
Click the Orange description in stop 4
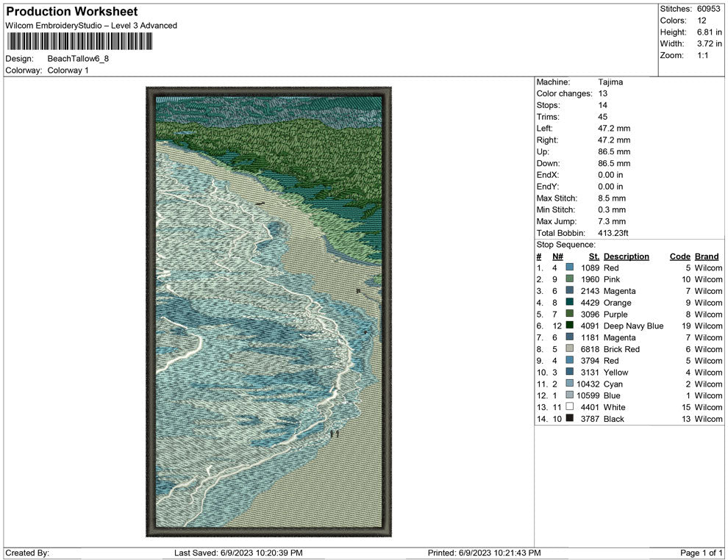(x=617, y=303)
